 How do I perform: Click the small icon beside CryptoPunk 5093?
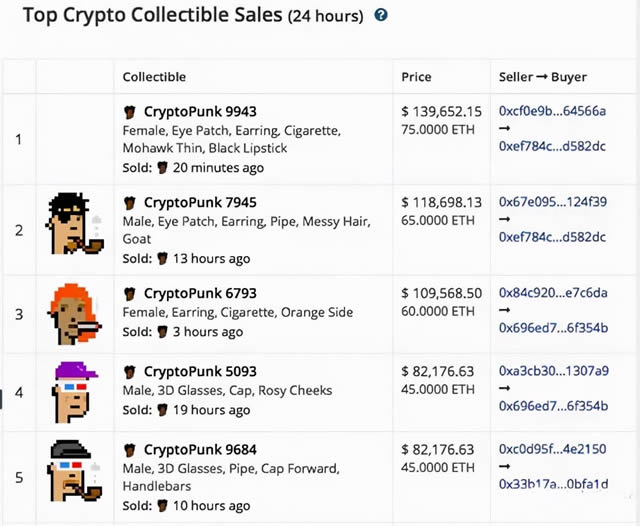[x=130, y=372]
